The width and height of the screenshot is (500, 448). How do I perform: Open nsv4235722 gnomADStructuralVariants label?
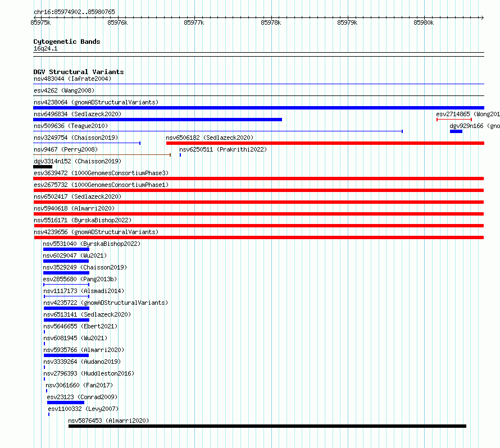(106, 303)
